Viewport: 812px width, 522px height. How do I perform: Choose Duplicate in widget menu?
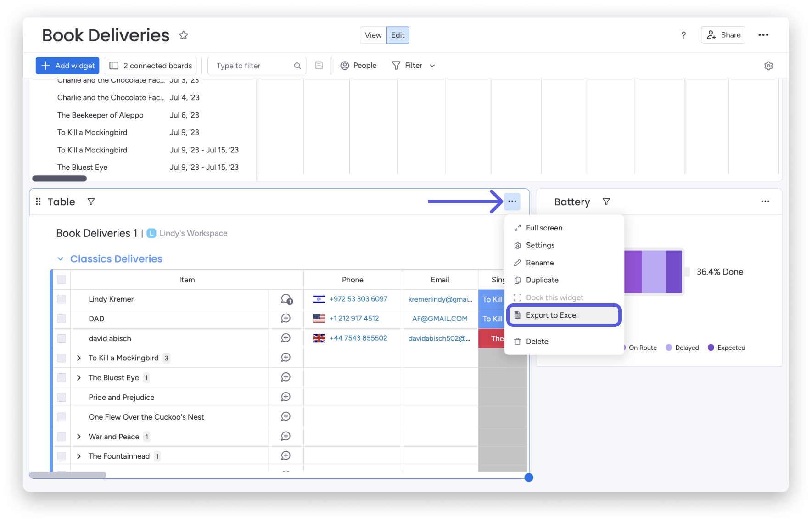pyautogui.click(x=565, y=280)
